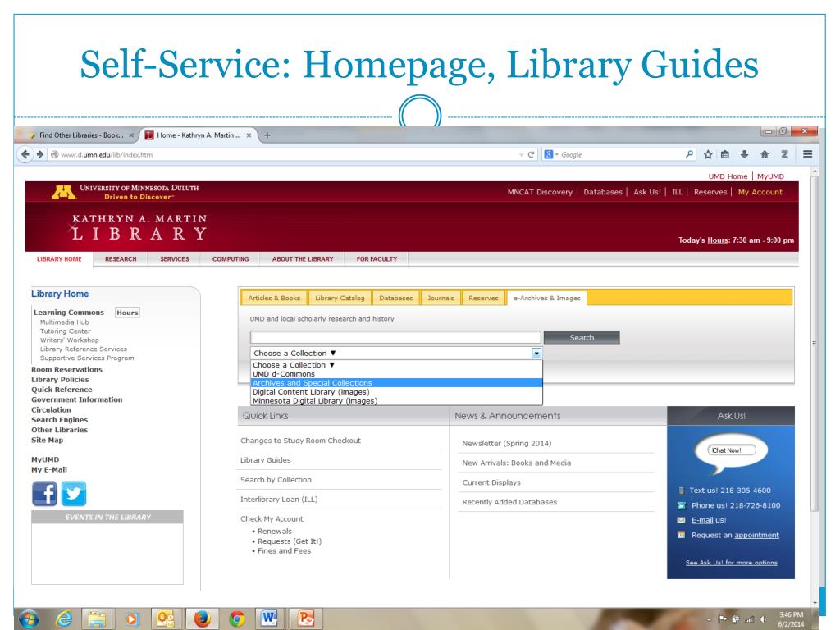Open the Downloads arrow icon

(744, 154)
